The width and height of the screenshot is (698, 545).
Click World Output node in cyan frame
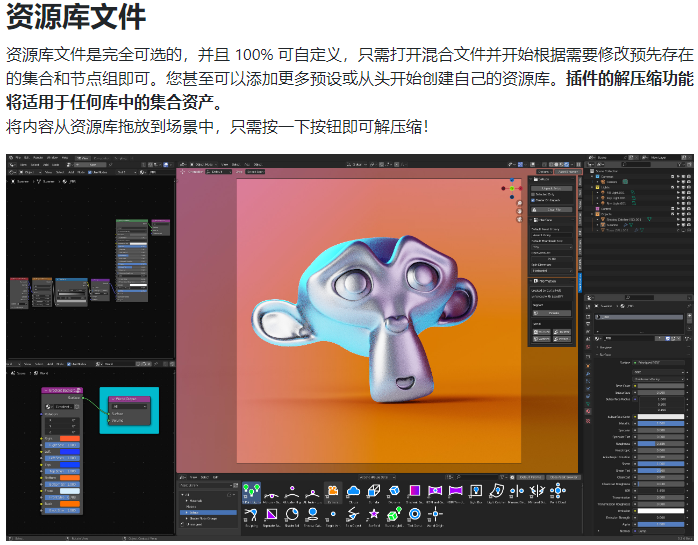click(129, 409)
